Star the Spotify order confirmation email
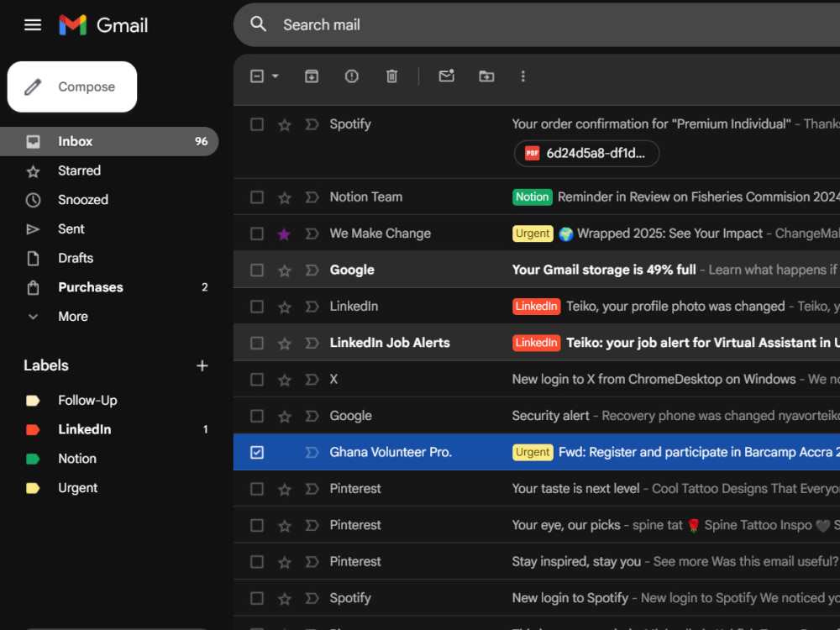Image resolution: width=840 pixels, height=630 pixels. 285,125
